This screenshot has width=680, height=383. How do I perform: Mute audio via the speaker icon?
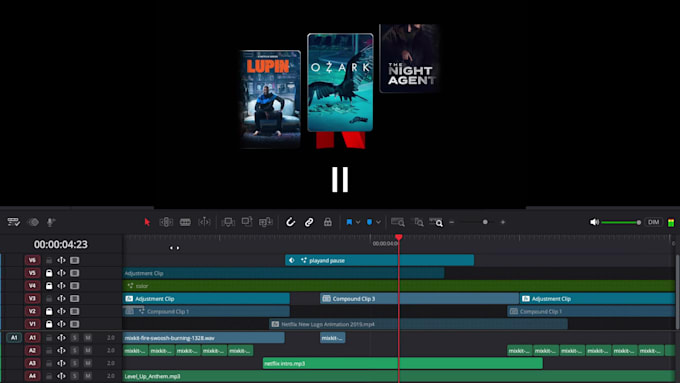click(x=594, y=222)
